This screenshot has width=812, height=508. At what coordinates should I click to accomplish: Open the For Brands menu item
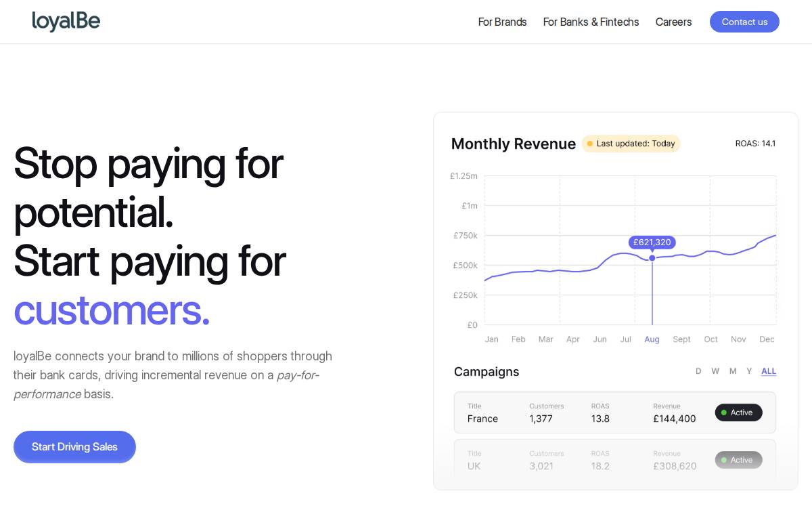[502, 22]
